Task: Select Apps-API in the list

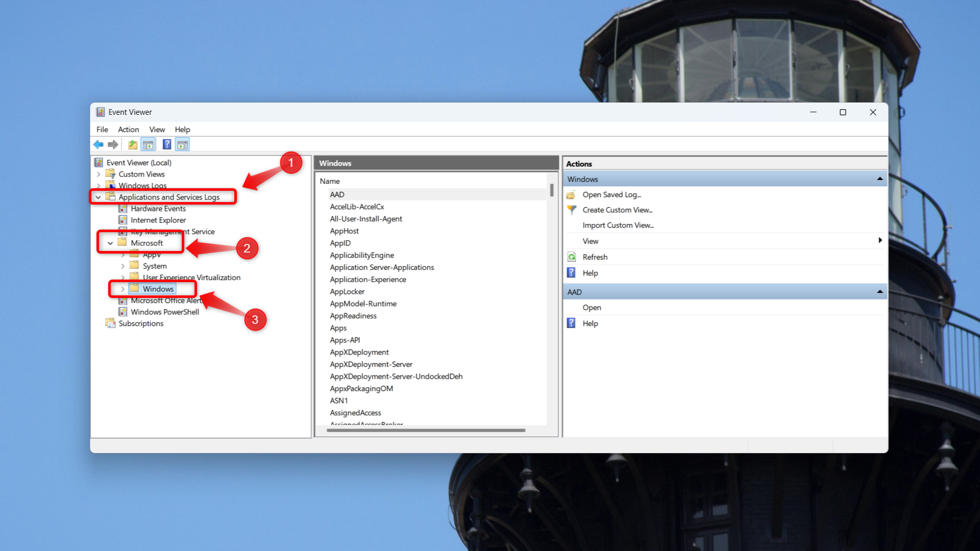Action: (x=345, y=340)
